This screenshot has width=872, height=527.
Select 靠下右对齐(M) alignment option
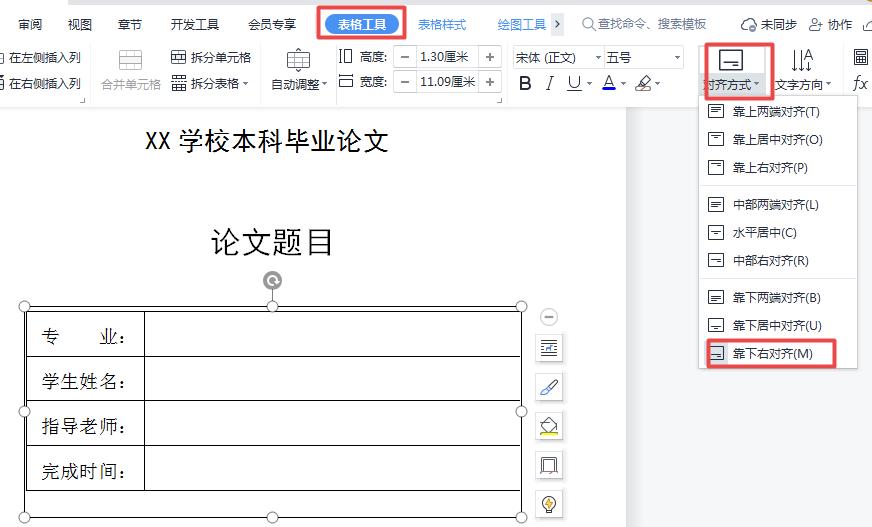coord(772,354)
